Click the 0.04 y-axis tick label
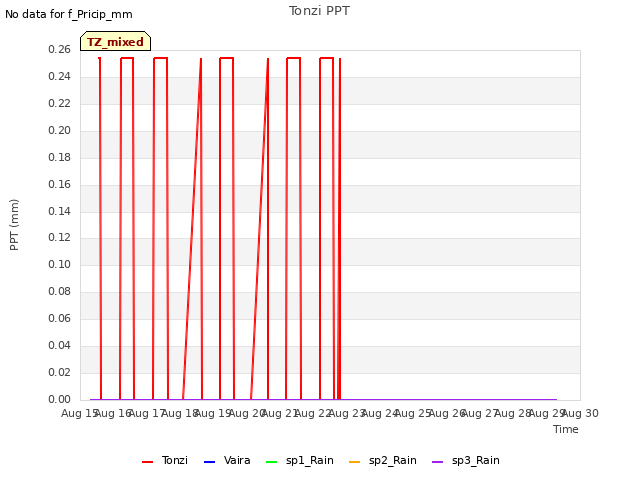 60,345
